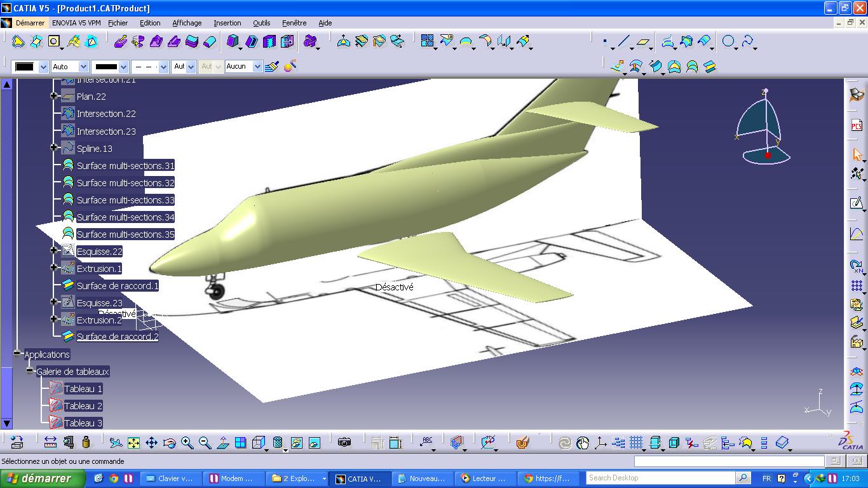The width and height of the screenshot is (868, 488).
Task: Click the tree scroll down arrow
Action: pyautogui.click(x=6, y=423)
